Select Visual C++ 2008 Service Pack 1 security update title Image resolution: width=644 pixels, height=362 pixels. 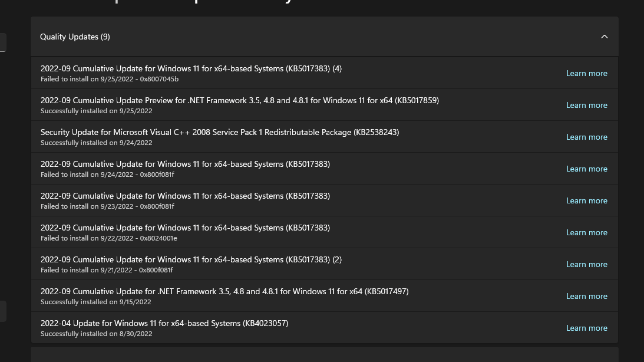coord(220,132)
